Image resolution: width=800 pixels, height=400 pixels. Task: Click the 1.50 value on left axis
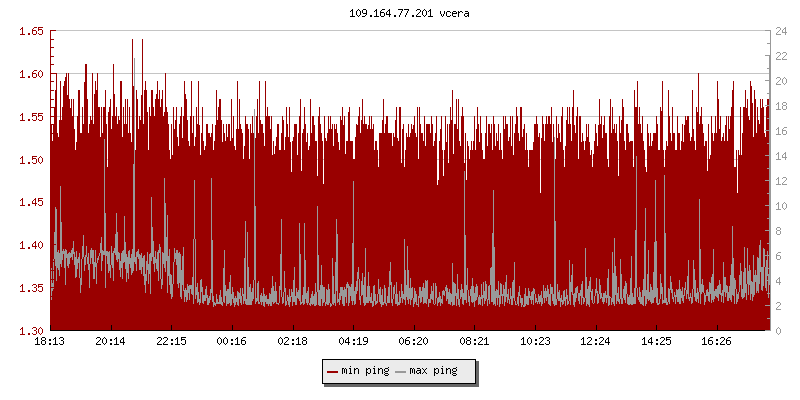pos(32,160)
